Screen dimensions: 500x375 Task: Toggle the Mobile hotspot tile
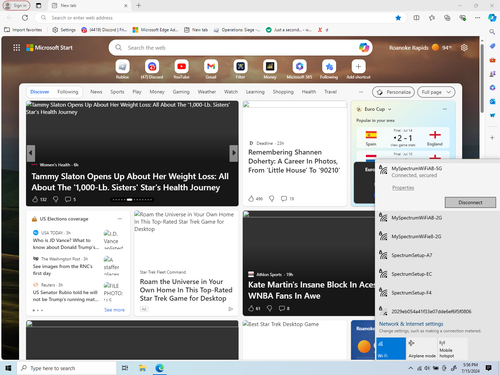point(453,349)
